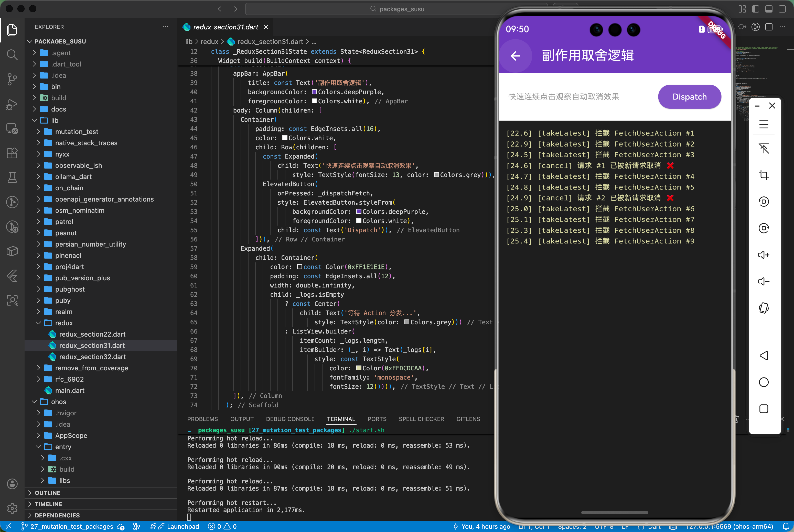Switch to the PROBLEMS tab
Screen dimensions: 794x532
202,419
